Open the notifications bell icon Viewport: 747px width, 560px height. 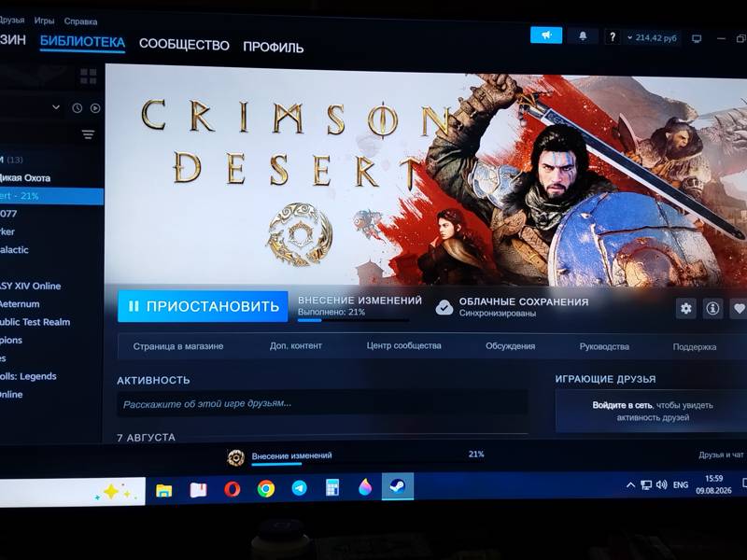coord(583,36)
